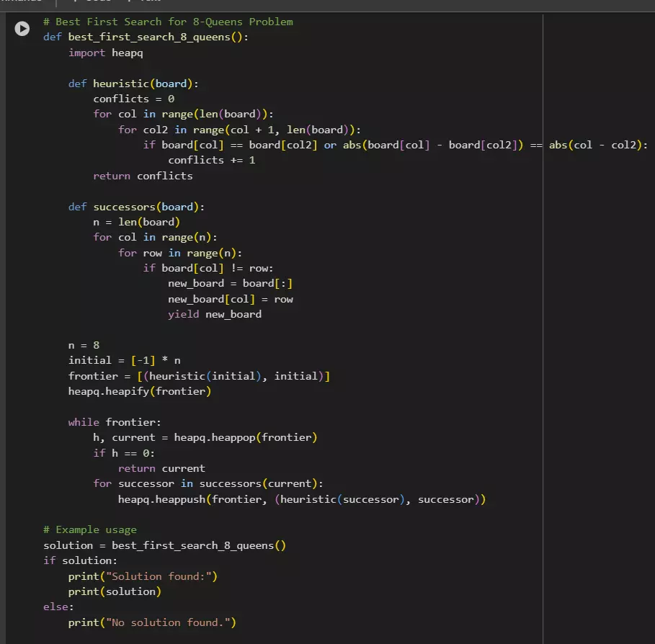Run the code cell with play button

[x=22, y=29]
